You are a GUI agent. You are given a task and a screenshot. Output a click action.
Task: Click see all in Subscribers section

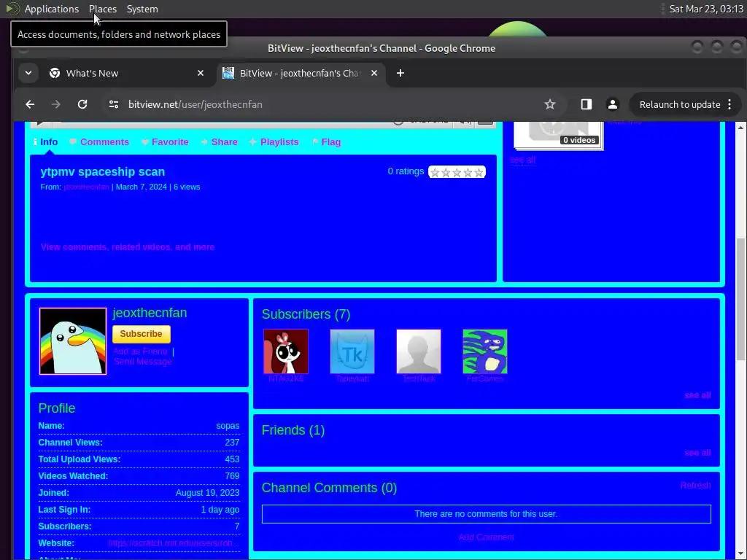click(697, 395)
